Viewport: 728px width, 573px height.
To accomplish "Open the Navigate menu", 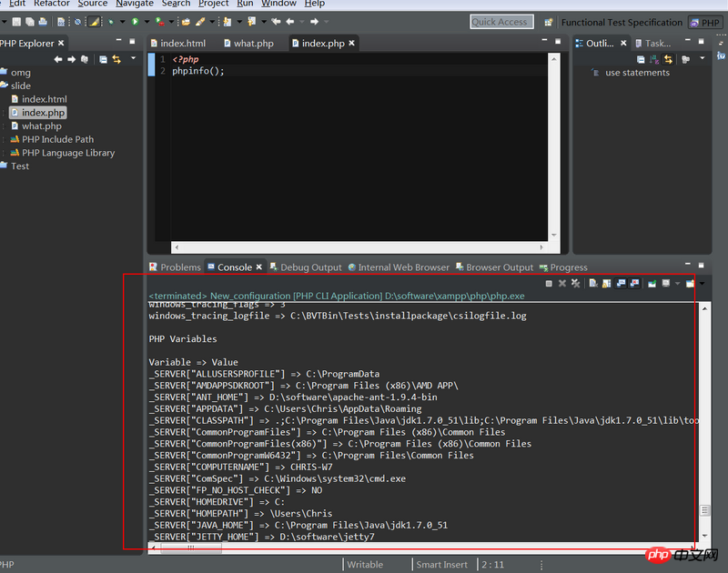I will (135, 4).
